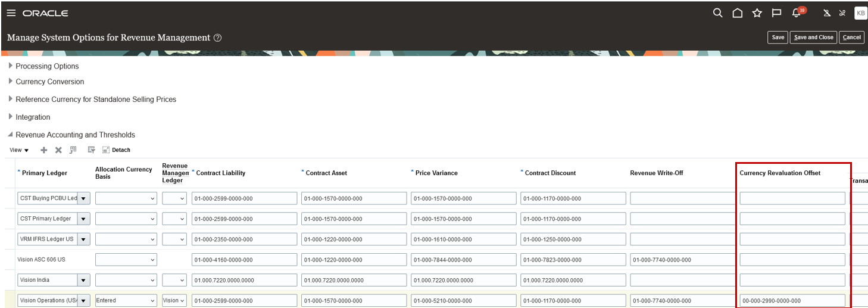Open Revenue Management Ledger dropdown for CST Primary Ledger
Screen dimensions: 868x308
[174, 219]
